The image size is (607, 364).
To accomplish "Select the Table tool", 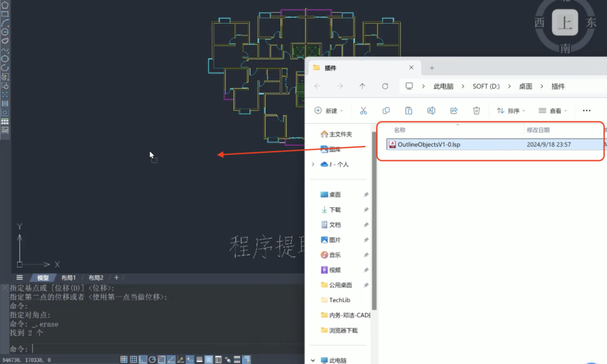I will coord(5,121).
